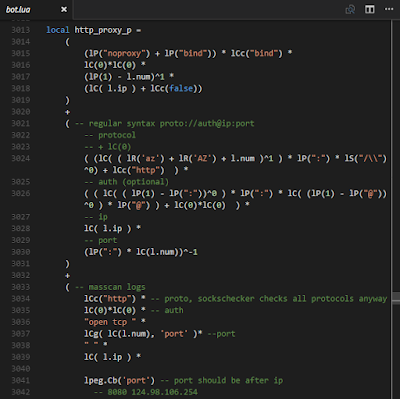
Task: Click 'lS("/\\")' at end of line 3024
Action: (366, 158)
